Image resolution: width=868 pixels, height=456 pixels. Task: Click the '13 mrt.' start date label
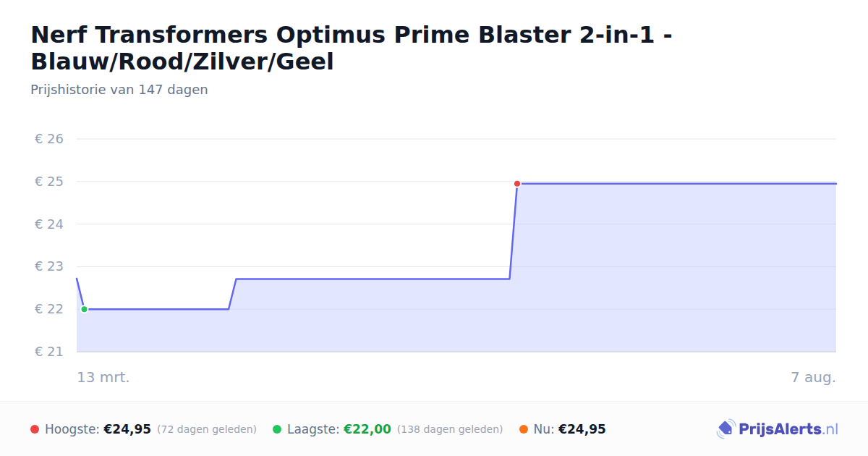(x=103, y=377)
